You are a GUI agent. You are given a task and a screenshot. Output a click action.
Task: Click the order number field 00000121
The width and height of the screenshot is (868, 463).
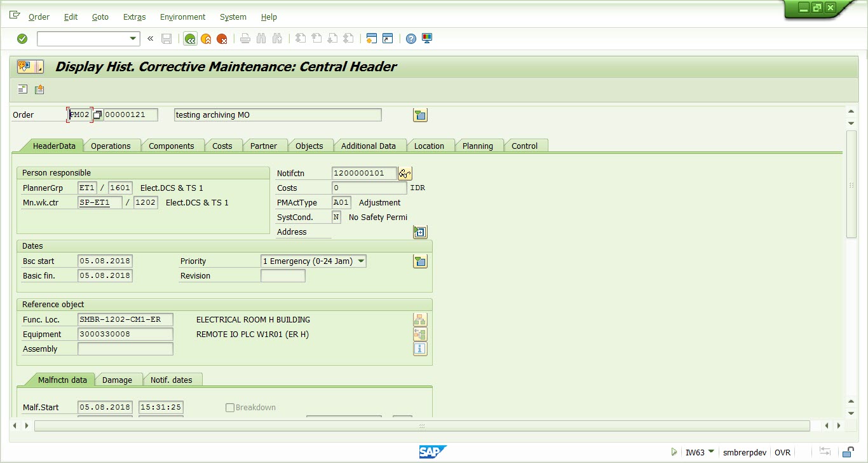tap(130, 115)
